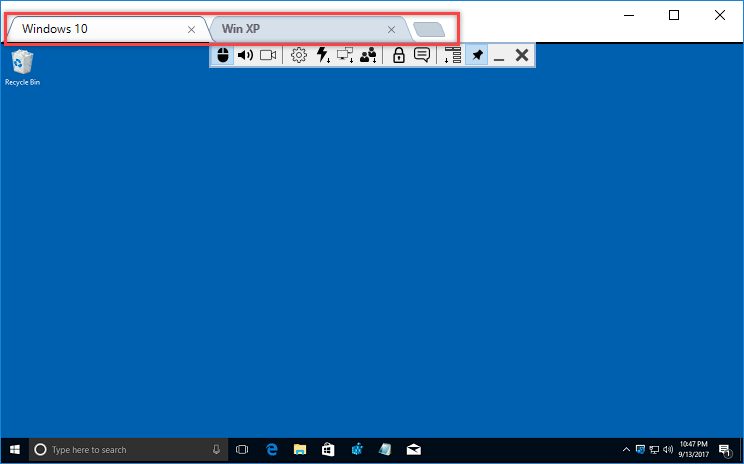This screenshot has width=744, height=464.
Task: Open Microsoft Edge from remote taskbar
Action: click(x=271, y=450)
